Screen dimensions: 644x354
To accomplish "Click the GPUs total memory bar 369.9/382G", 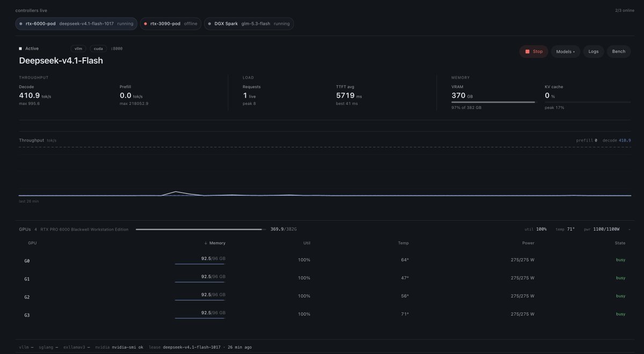I will pyautogui.click(x=201, y=230).
